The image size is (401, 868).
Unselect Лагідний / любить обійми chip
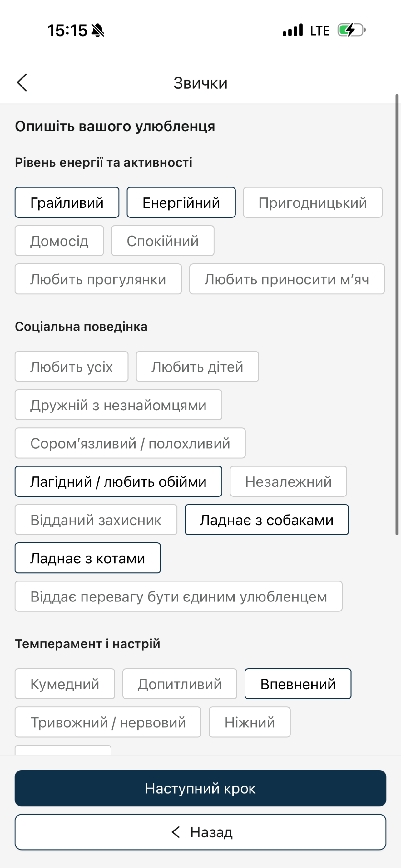pos(118,481)
